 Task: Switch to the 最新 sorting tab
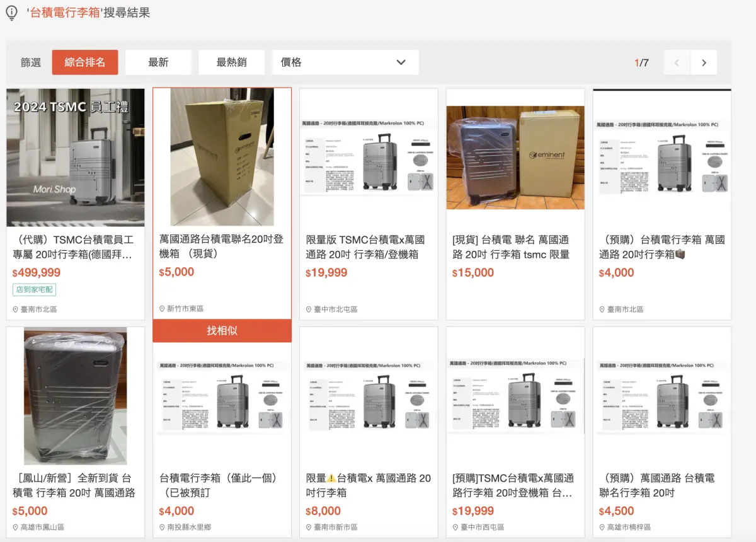pos(158,62)
